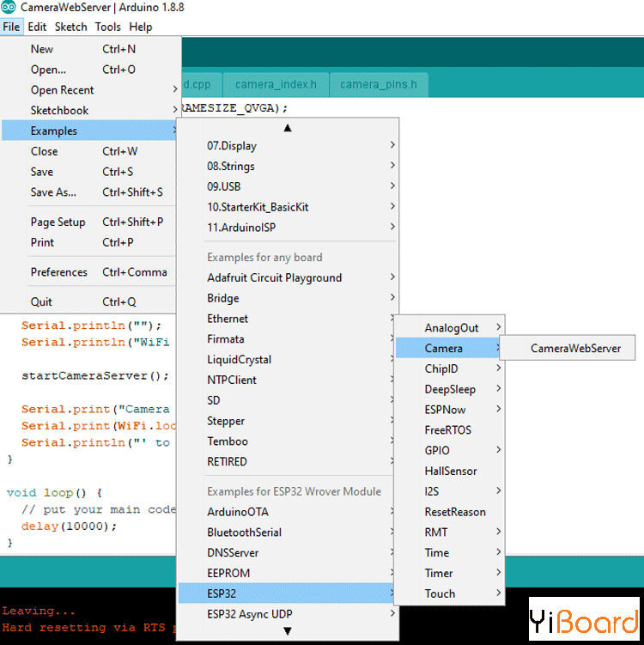This screenshot has width=644, height=645.
Task: Expand the 09.USB examples
Action: pos(288,186)
